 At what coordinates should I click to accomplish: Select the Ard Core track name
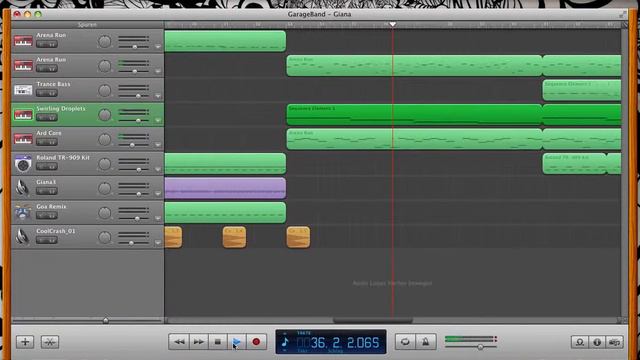click(49, 133)
